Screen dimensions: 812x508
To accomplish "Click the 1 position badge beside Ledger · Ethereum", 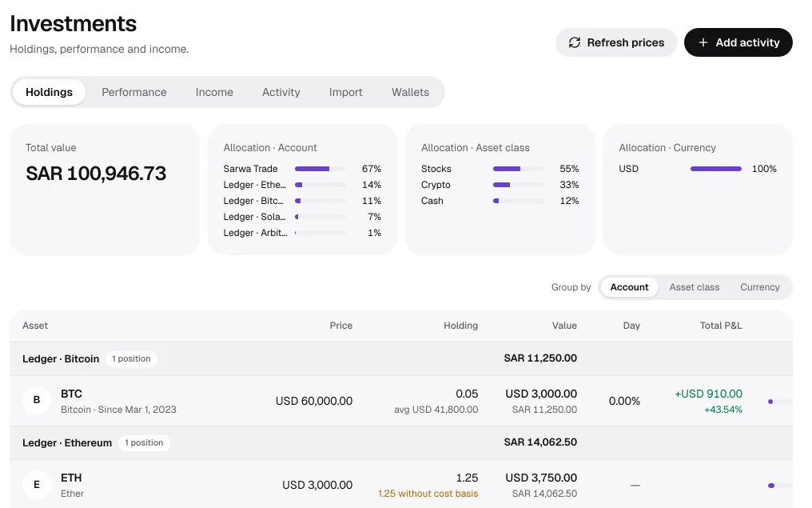I will (144, 442).
